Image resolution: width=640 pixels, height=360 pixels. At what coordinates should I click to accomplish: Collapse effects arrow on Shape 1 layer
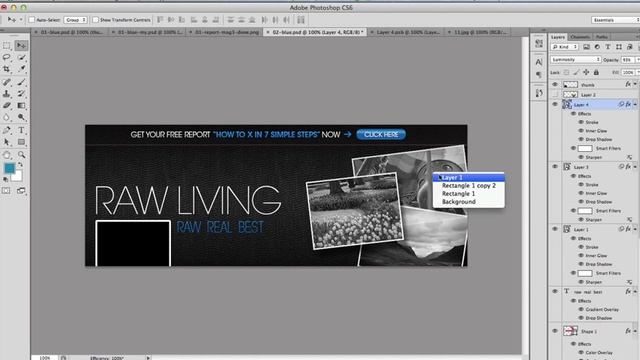635,331
